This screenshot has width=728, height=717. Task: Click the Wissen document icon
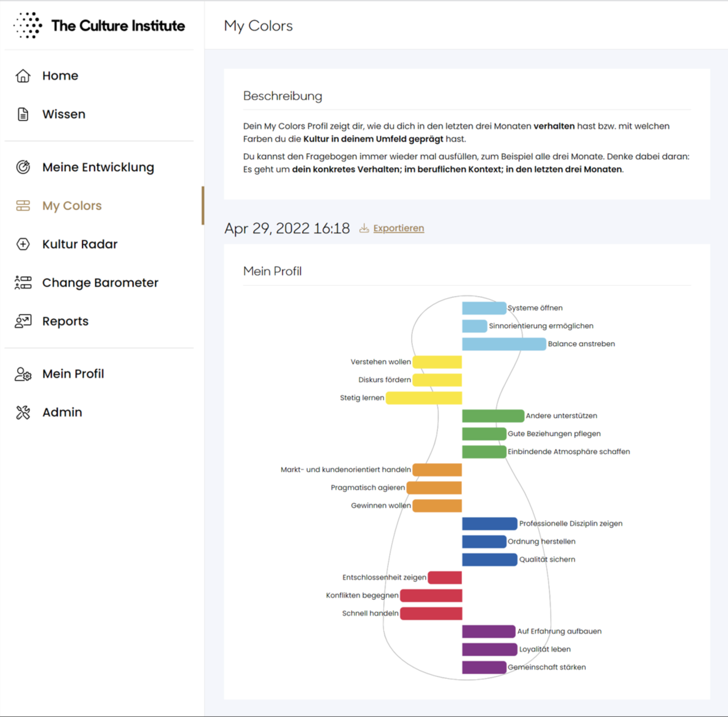click(23, 114)
